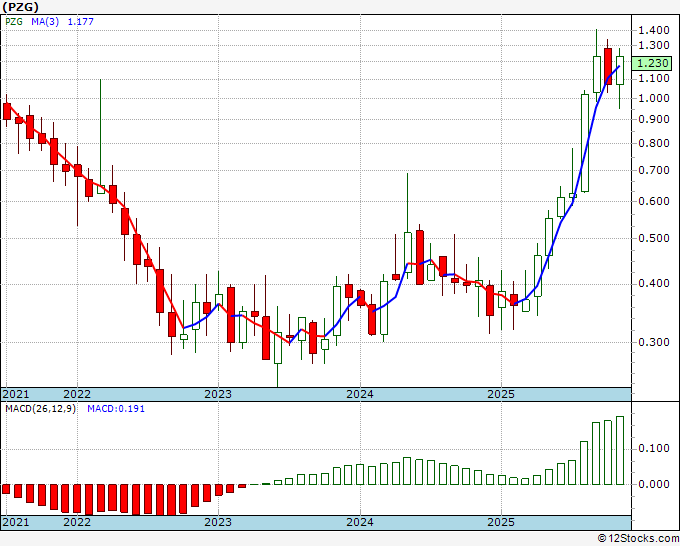Click the 0.300 price axis label
The width and height of the screenshot is (680, 546).
[x=654, y=342]
